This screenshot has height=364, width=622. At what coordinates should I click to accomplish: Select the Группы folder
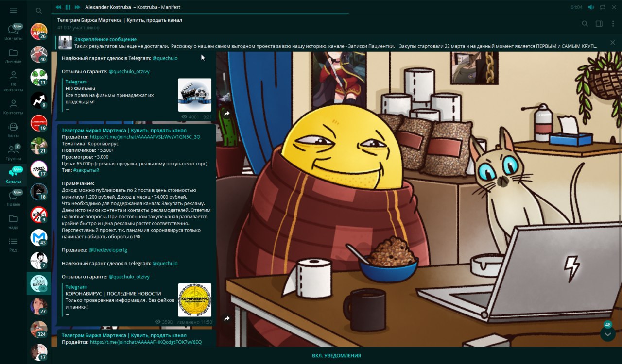point(13,153)
